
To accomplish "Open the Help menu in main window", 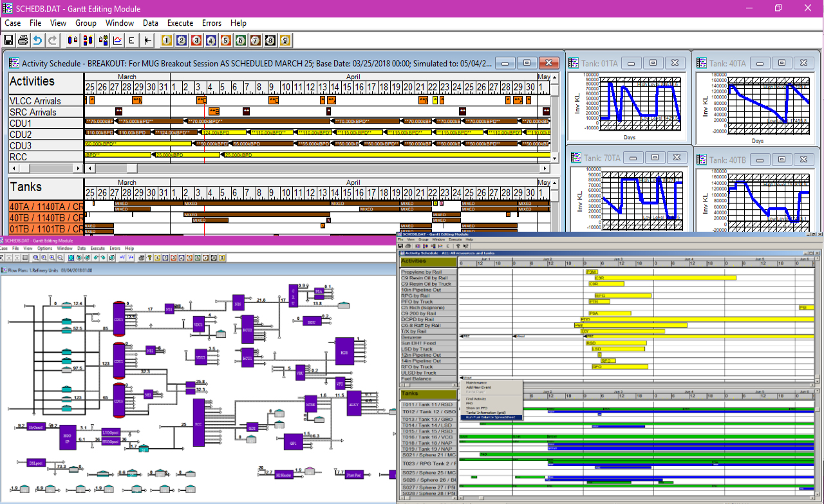I will [238, 23].
